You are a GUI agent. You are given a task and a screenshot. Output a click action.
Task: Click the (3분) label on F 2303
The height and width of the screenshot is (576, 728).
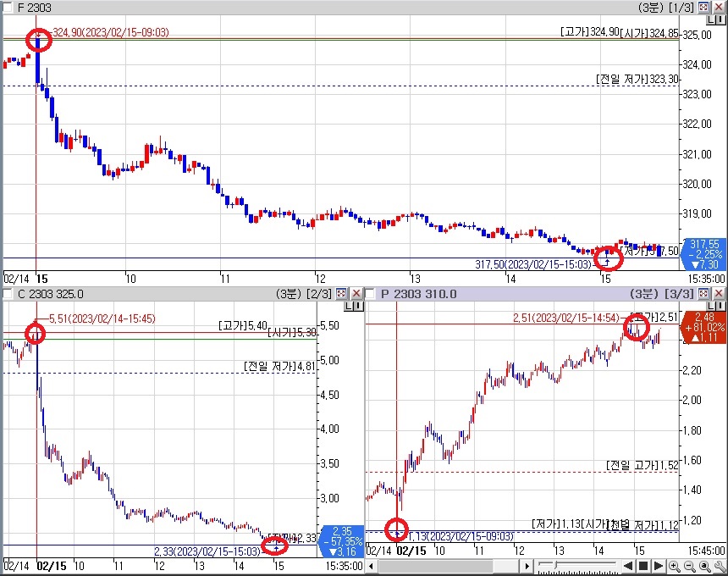(651, 8)
